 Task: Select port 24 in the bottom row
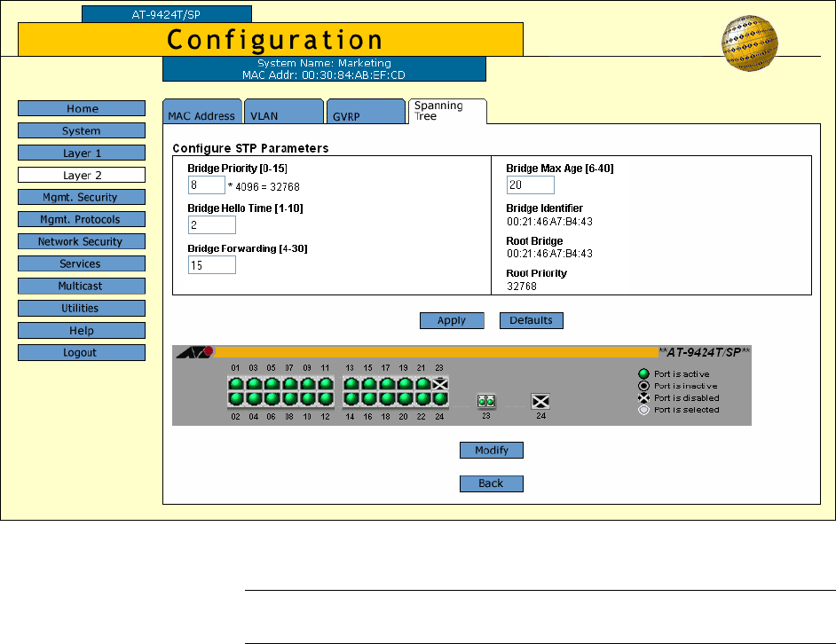[440, 398]
